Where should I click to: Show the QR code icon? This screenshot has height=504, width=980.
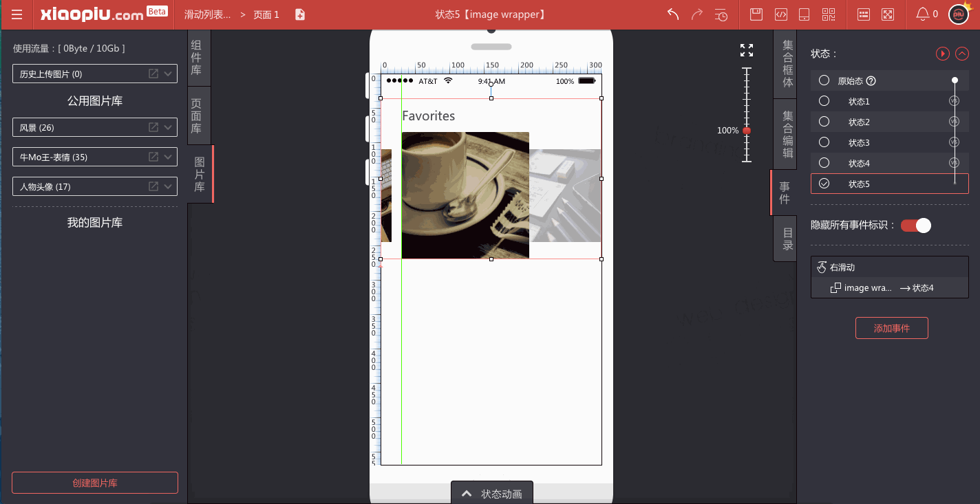coord(829,14)
